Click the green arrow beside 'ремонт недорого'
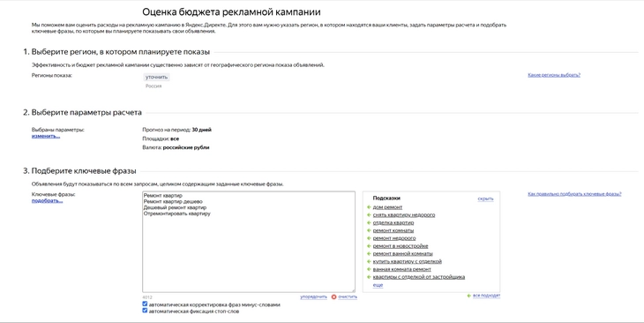644x323 pixels. [369, 238]
